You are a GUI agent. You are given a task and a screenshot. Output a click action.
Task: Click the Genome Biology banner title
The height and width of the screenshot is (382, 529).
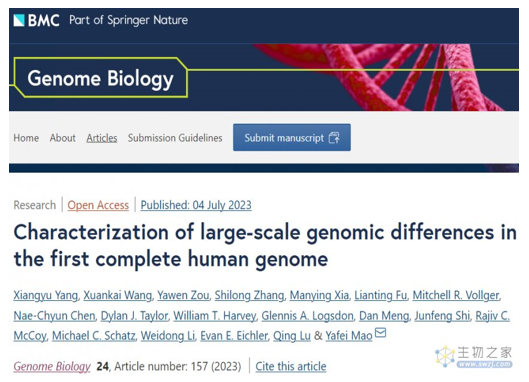(100, 78)
